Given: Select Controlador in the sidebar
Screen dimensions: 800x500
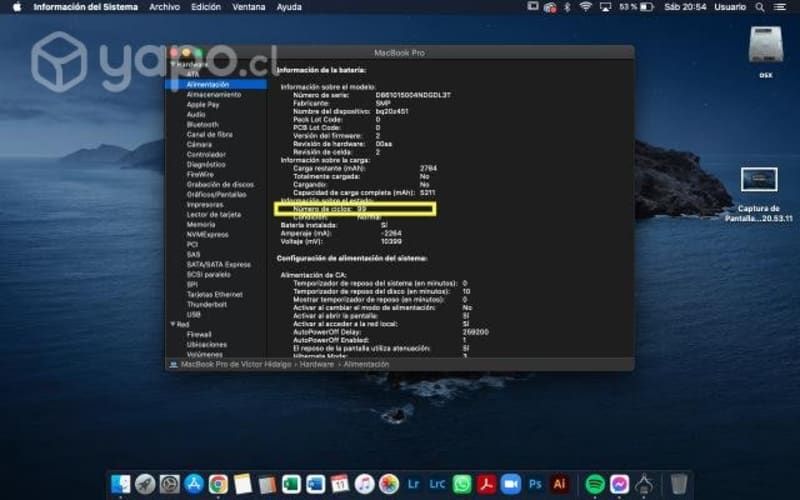Looking at the screenshot, I should (206, 154).
